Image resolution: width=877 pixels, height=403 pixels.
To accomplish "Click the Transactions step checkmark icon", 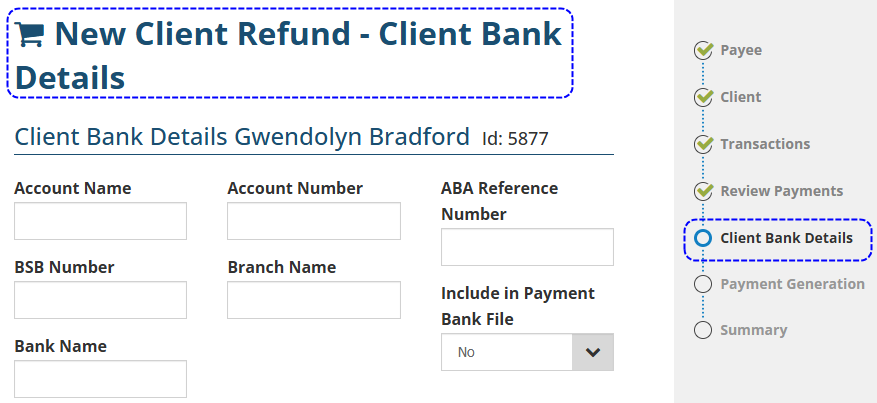I will pyautogui.click(x=703, y=144).
